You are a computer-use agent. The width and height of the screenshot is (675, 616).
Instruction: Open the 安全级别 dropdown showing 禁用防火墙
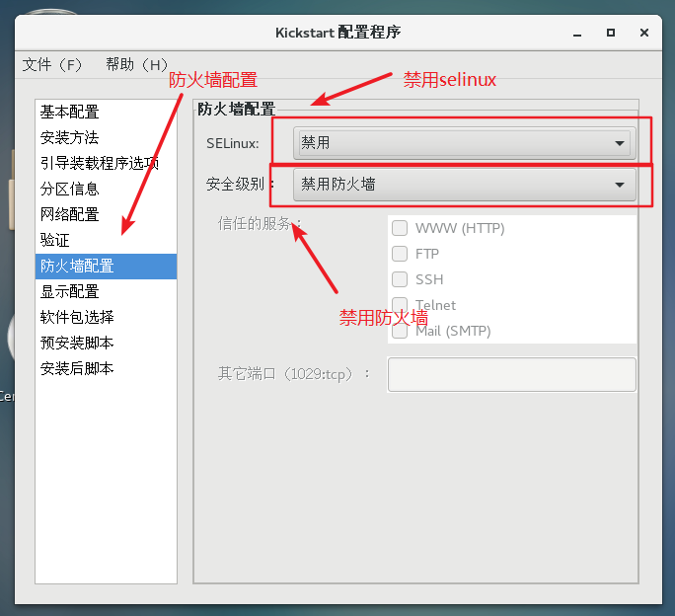click(x=465, y=185)
